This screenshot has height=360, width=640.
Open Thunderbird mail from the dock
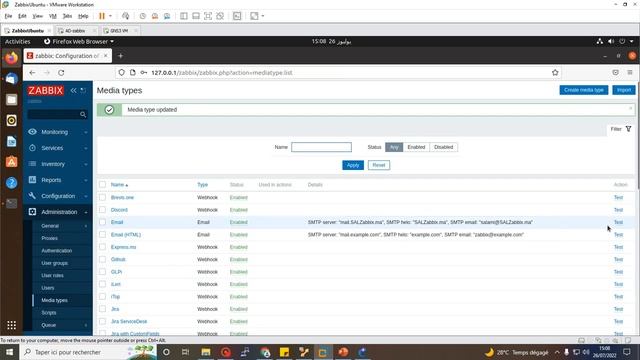click(11, 79)
